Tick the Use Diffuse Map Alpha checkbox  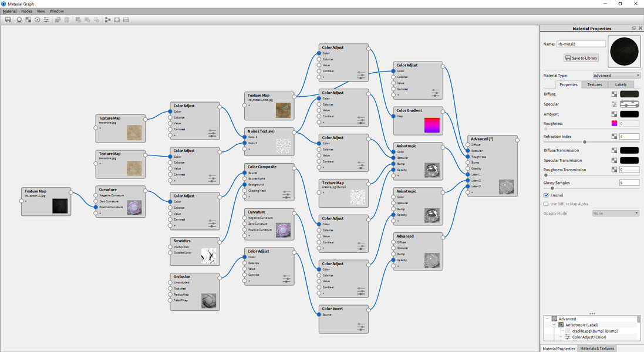tap(546, 204)
